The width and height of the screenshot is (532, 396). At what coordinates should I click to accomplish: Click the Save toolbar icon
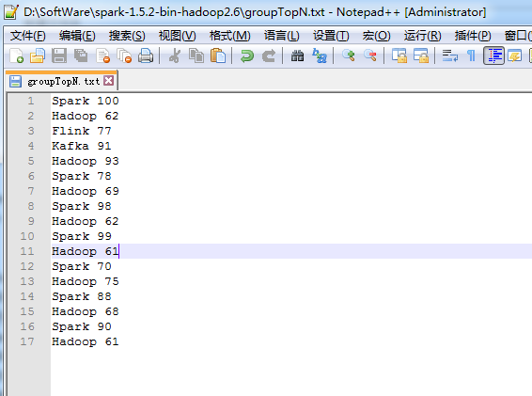pyautogui.click(x=59, y=55)
